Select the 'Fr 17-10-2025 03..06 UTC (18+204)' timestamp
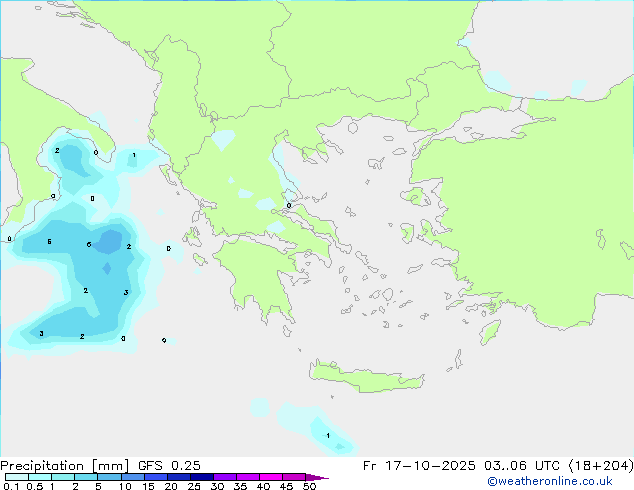 (498, 466)
